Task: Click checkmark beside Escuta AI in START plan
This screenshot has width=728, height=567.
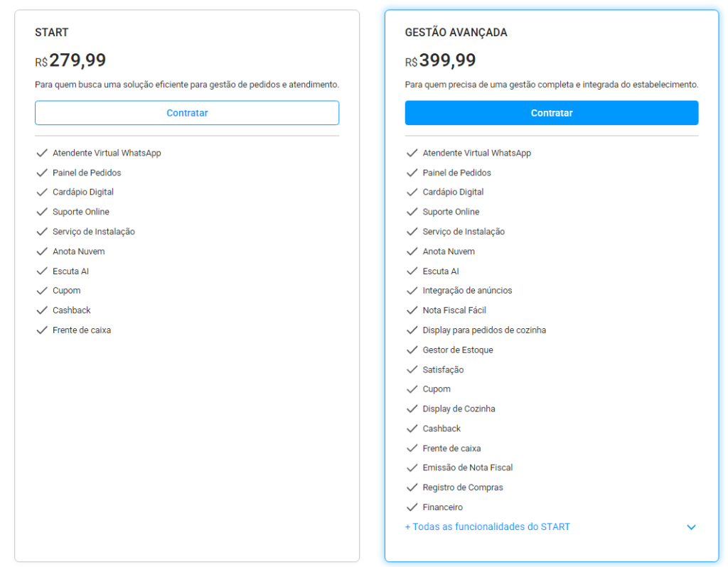Action: pyautogui.click(x=41, y=271)
